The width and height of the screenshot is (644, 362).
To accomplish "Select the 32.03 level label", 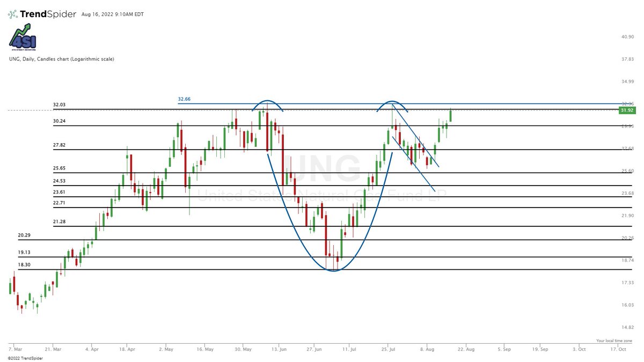I will (x=59, y=105).
